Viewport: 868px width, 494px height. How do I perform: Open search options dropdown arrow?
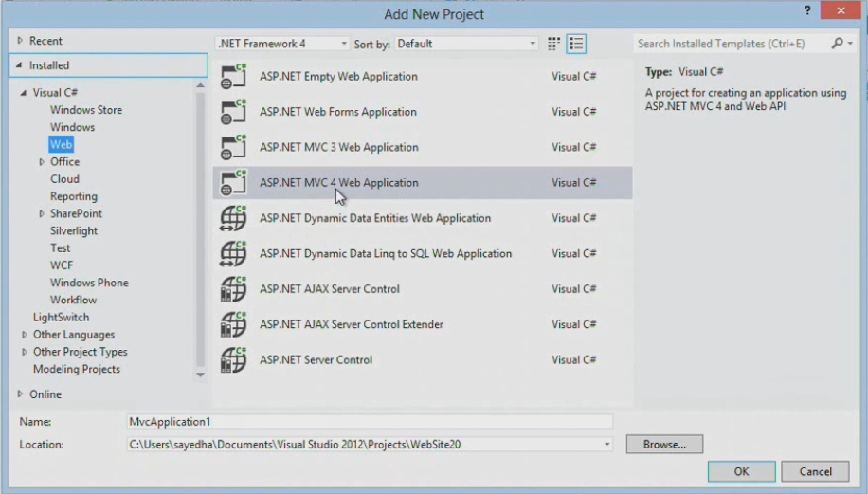click(850, 44)
